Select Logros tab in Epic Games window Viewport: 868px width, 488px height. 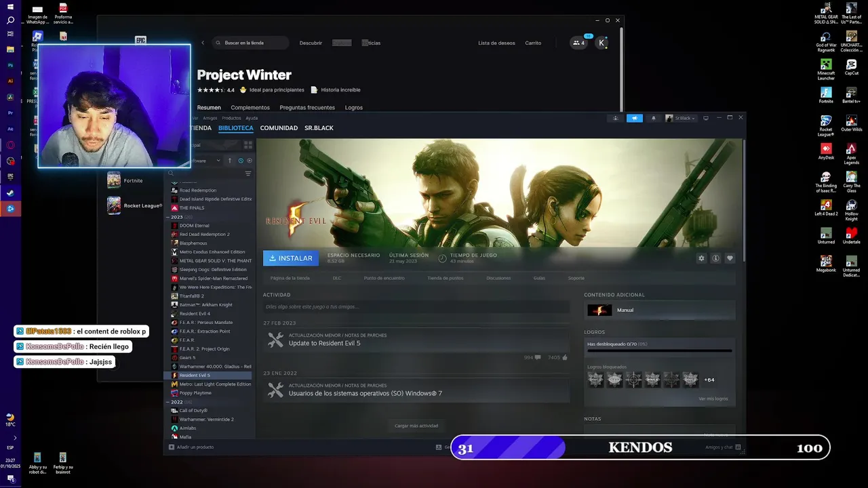tap(353, 108)
